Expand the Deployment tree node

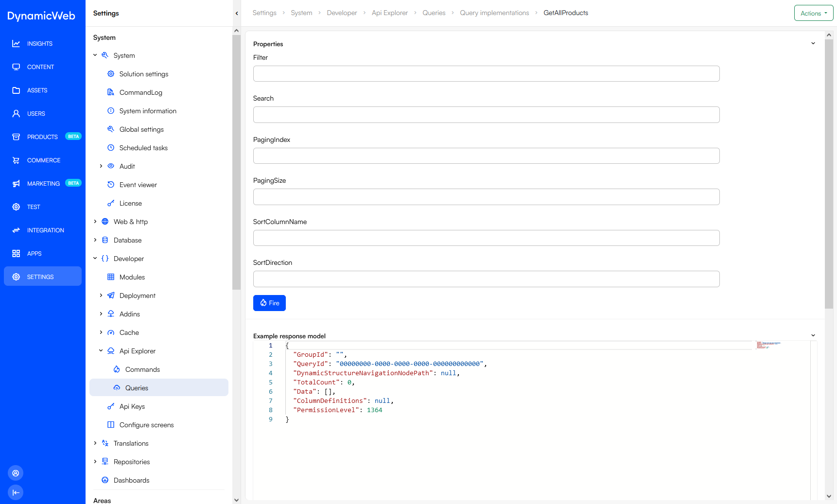coord(101,295)
